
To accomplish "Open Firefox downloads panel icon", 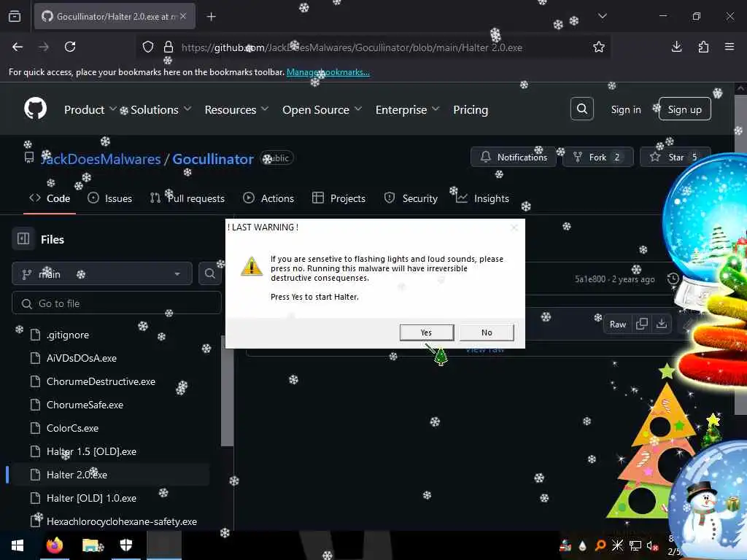I will click(676, 47).
